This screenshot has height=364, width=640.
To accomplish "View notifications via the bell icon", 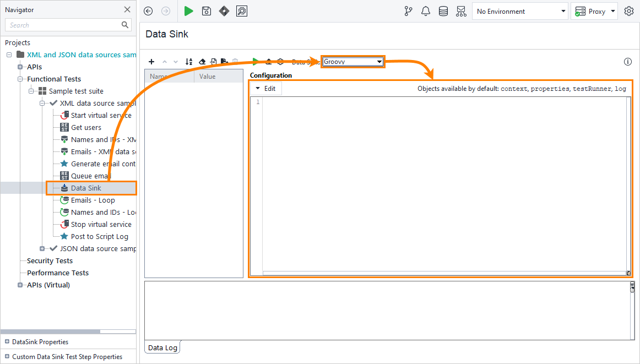I will 426,11.
